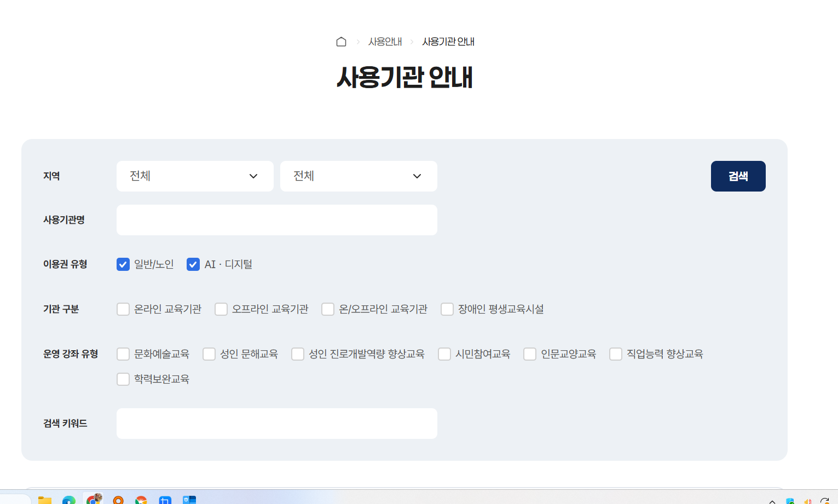Open File Explorer from the taskbar
Image resolution: width=838 pixels, height=504 pixels.
coord(45,500)
